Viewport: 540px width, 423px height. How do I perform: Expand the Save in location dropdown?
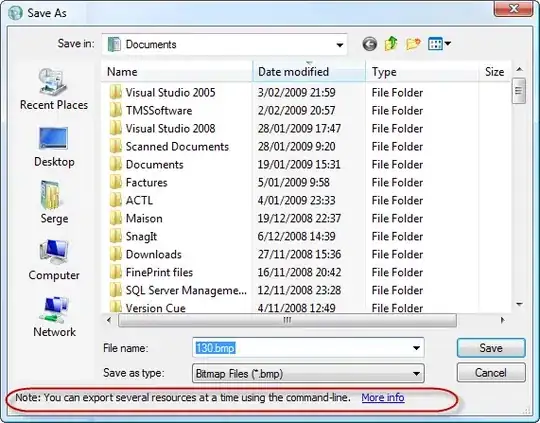pyautogui.click(x=340, y=44)
